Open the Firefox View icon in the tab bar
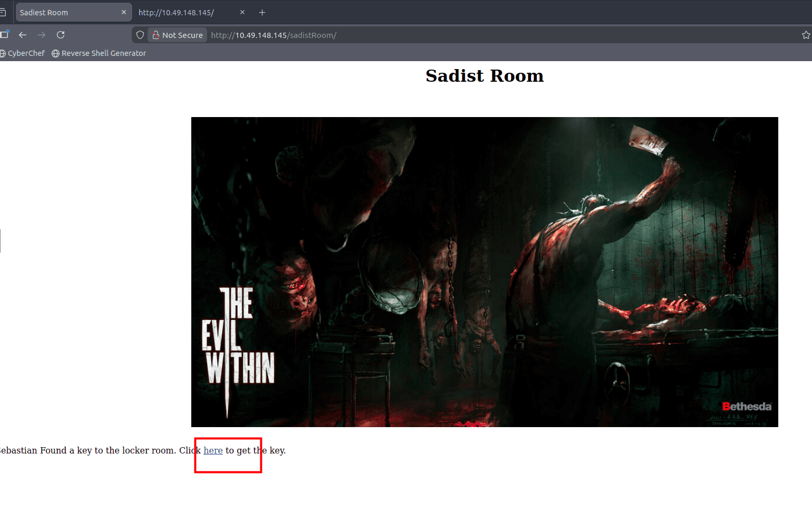 click(x=3, y=13)
